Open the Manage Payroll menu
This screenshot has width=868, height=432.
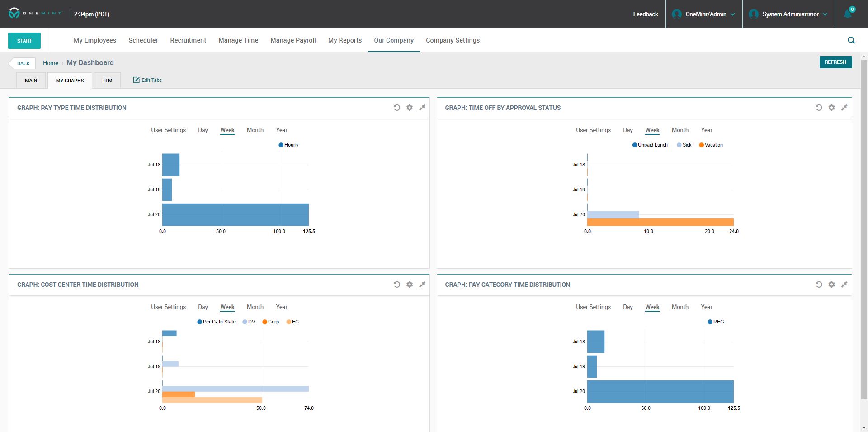point(293,40)
